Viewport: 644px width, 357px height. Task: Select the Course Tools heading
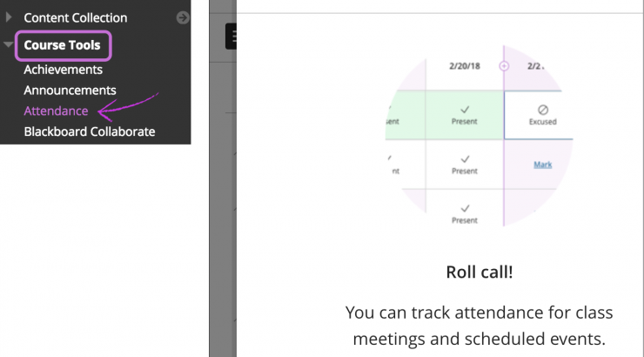(x=62, y=45)
